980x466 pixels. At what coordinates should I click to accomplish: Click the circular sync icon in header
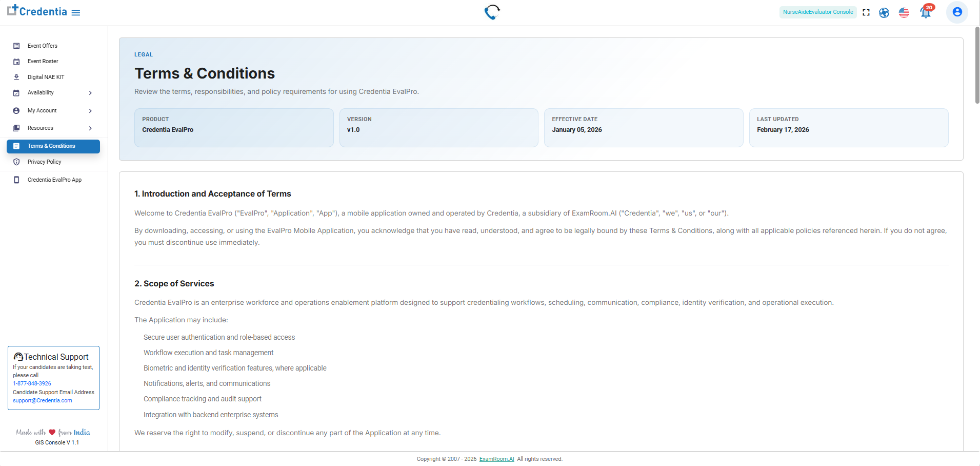(x=492, y=12)
